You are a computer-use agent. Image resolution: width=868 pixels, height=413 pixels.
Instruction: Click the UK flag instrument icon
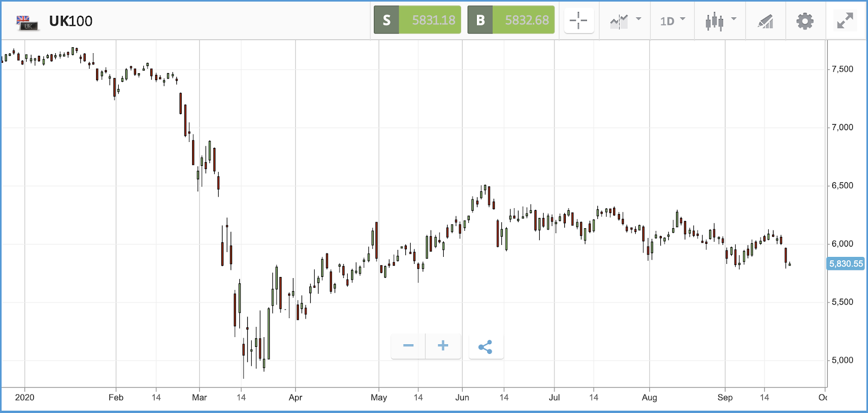[x=27, y=22]
